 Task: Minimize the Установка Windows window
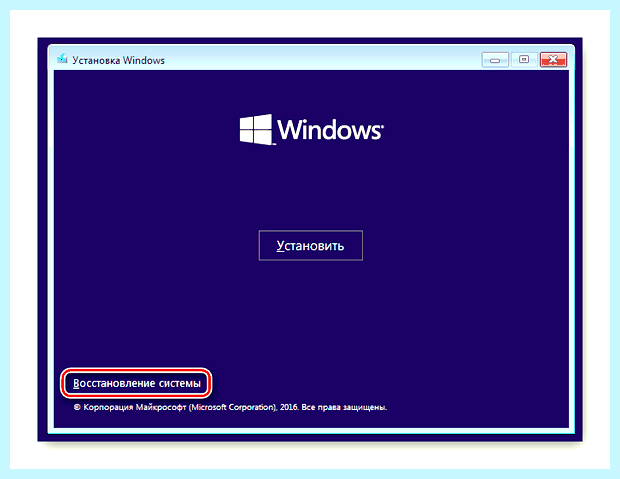click(x=495, y=60)
